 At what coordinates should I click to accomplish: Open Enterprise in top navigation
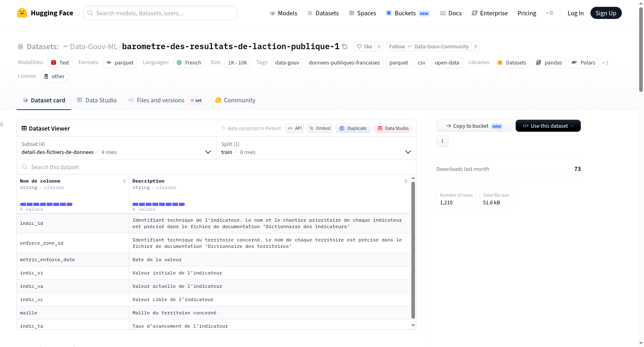(490, 13)
